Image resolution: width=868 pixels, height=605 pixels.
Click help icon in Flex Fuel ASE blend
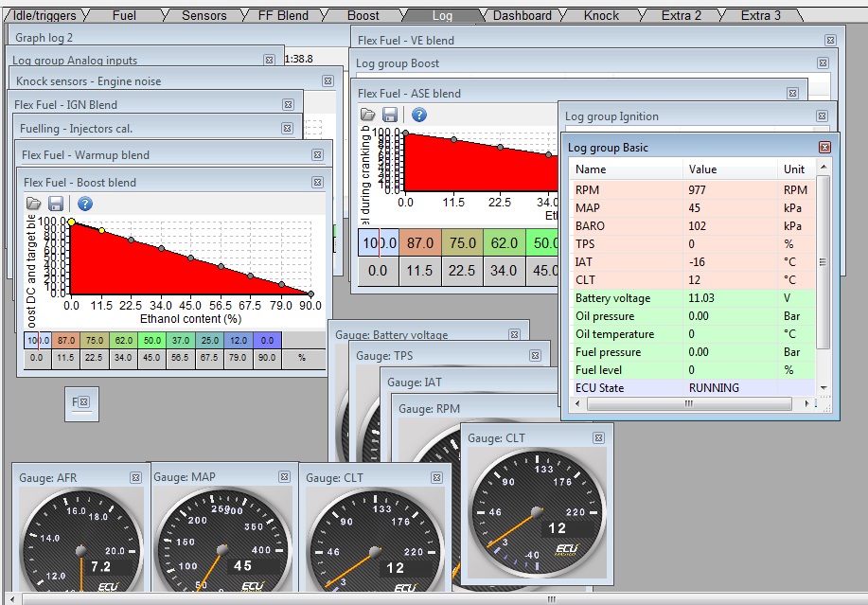pyautogui.click(x=418, y=115)
